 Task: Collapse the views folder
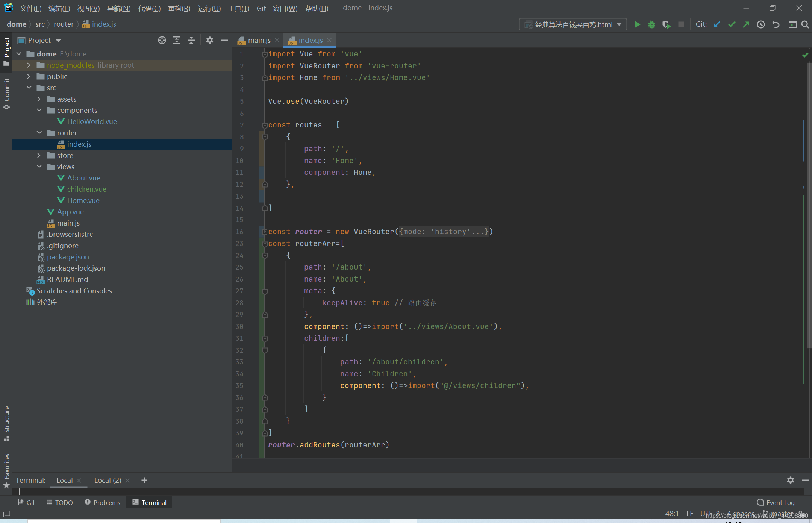(x=39, y=167)
